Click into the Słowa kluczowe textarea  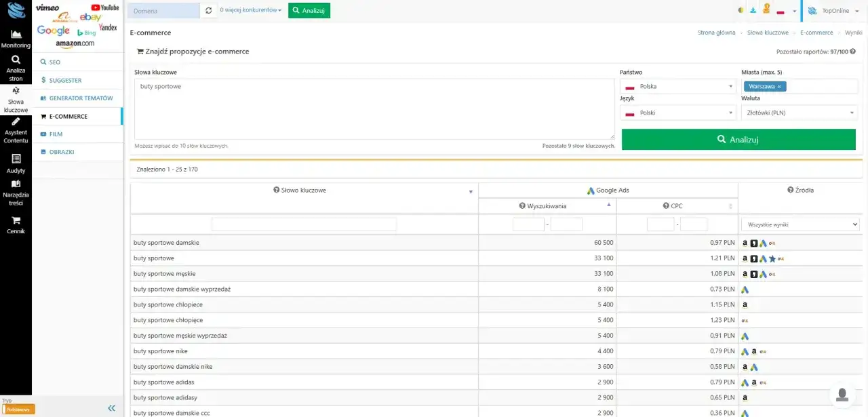click(x=374, y=108)
